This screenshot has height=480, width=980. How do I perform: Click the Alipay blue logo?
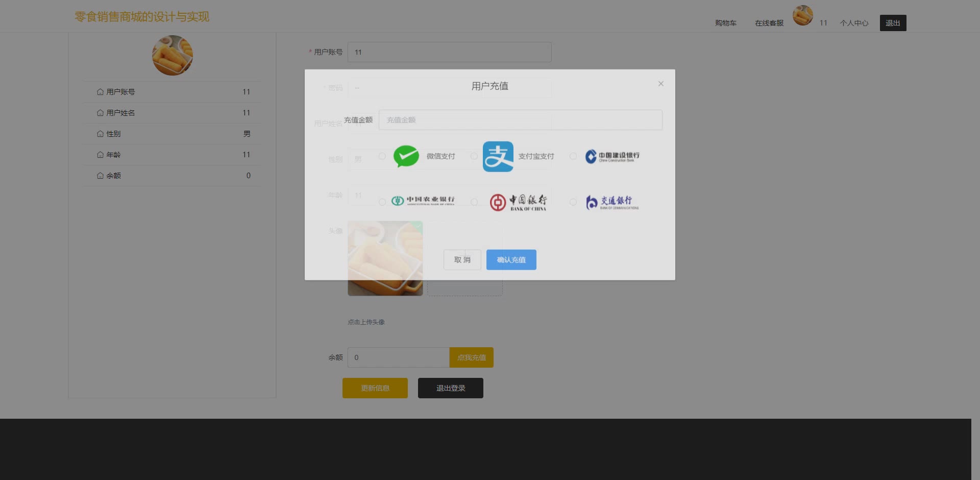pyautogui.click(x=498, y=157)
